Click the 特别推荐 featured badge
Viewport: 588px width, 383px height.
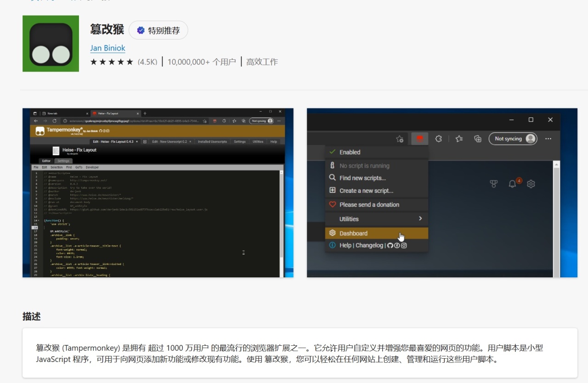[x=158, y=30]
